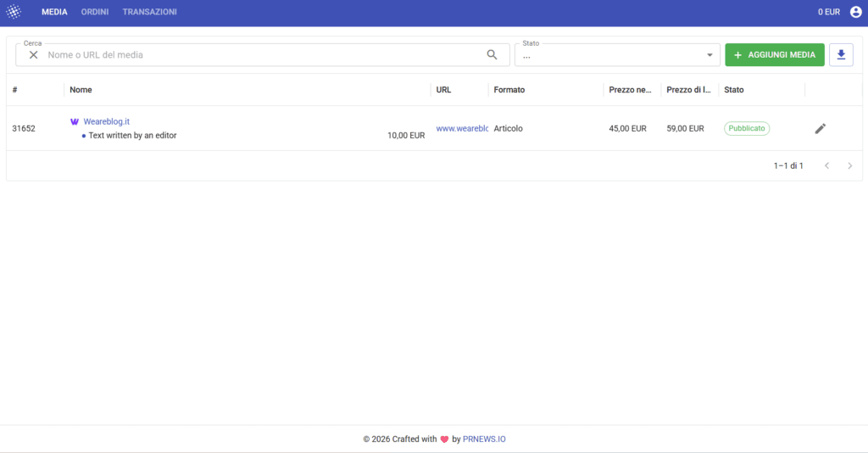Switch to the Ordini tab

95,12
